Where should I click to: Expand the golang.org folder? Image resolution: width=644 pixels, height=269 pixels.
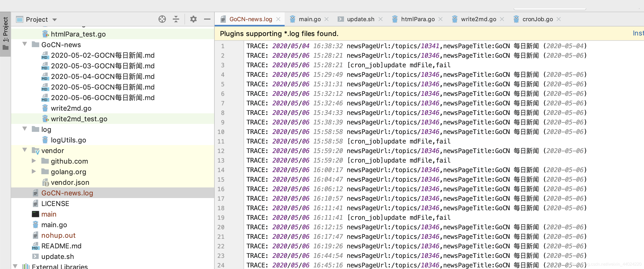(x=34, y=171)
